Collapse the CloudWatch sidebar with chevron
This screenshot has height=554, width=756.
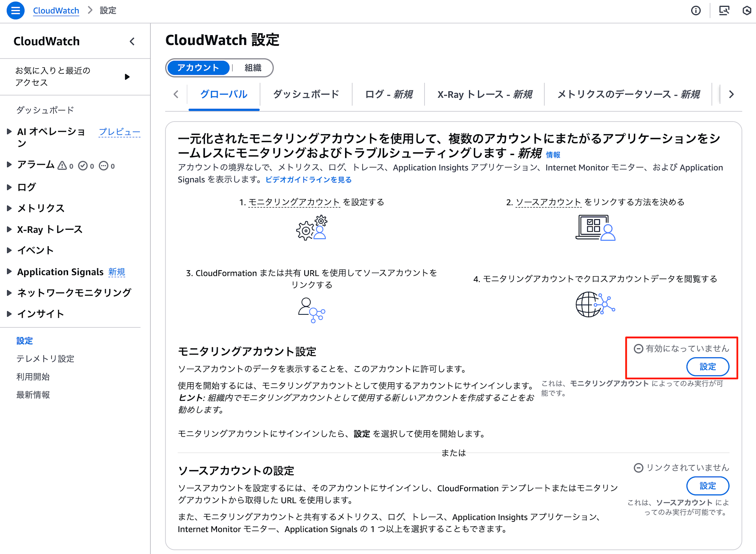tap(132, 41)
